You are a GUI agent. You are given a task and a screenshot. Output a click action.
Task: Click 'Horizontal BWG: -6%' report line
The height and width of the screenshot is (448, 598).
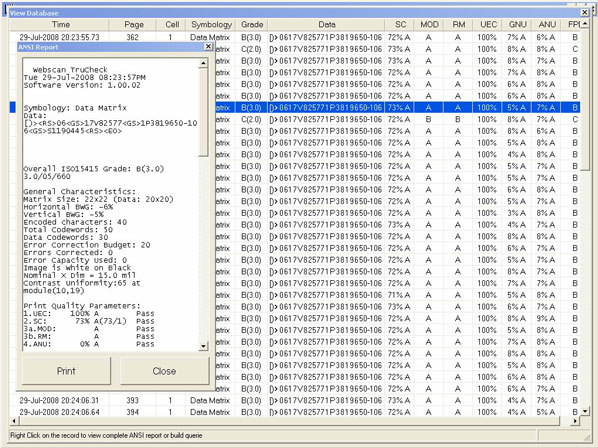68,207
